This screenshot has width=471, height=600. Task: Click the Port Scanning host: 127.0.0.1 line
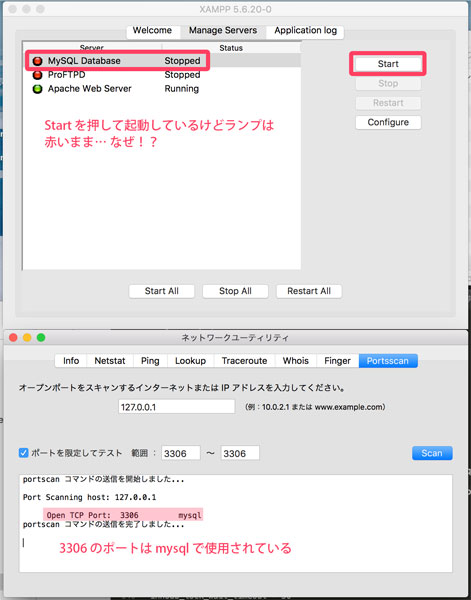(x=89, y=497)
